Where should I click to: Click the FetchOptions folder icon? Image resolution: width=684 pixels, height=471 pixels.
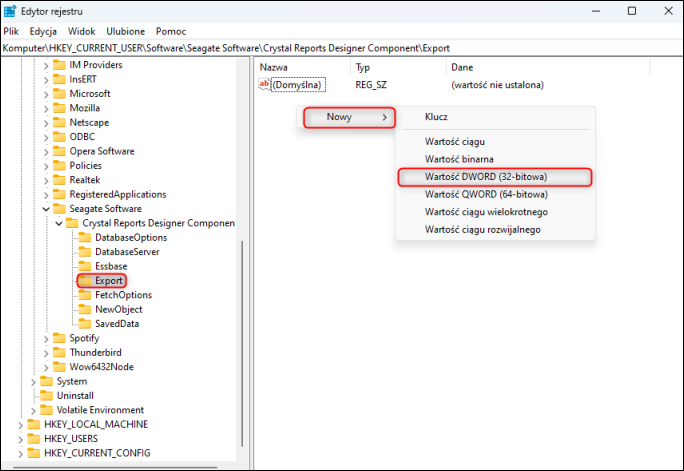point(85,295)
